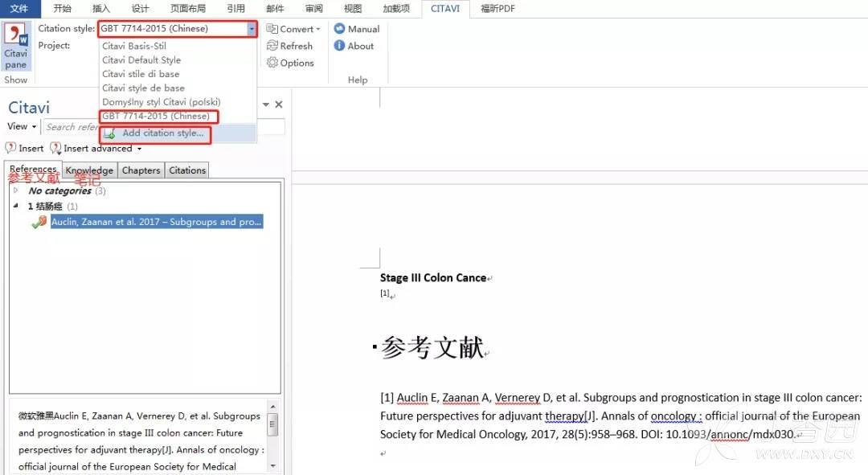868x475 pixels.
Task: Select Citavi stile di base
Action: coord(141,74)
